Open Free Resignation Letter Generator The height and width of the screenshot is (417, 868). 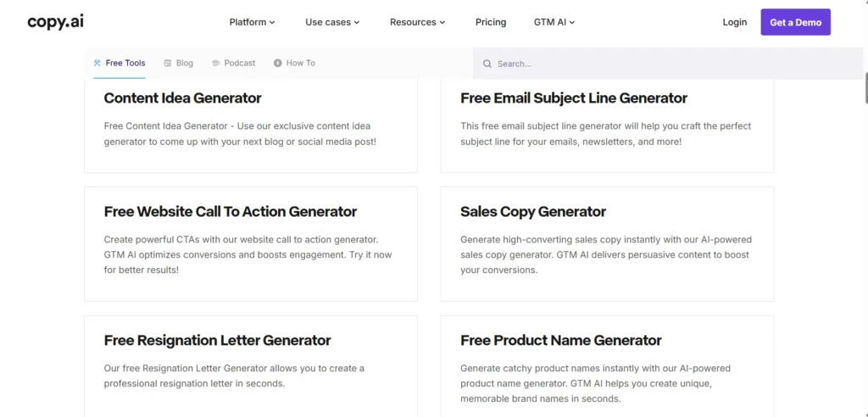[x=217, y=341]
